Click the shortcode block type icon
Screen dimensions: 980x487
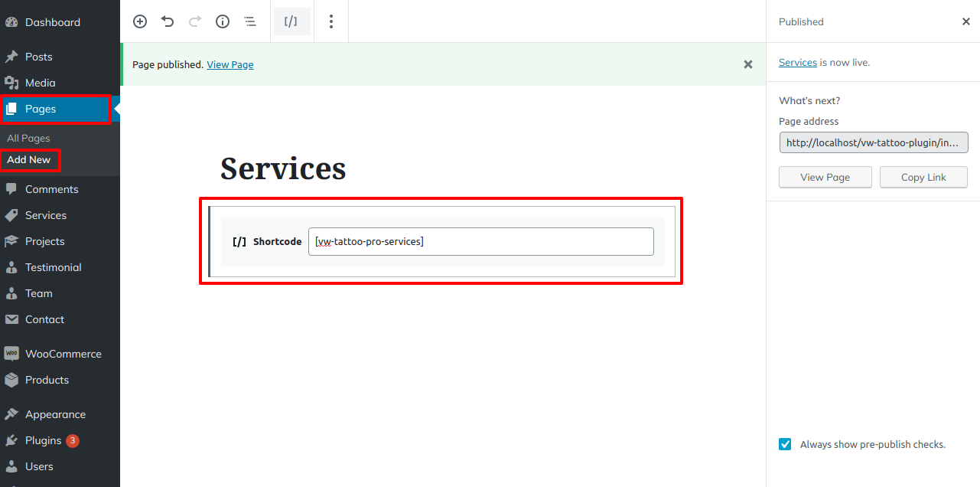[291, 21]
